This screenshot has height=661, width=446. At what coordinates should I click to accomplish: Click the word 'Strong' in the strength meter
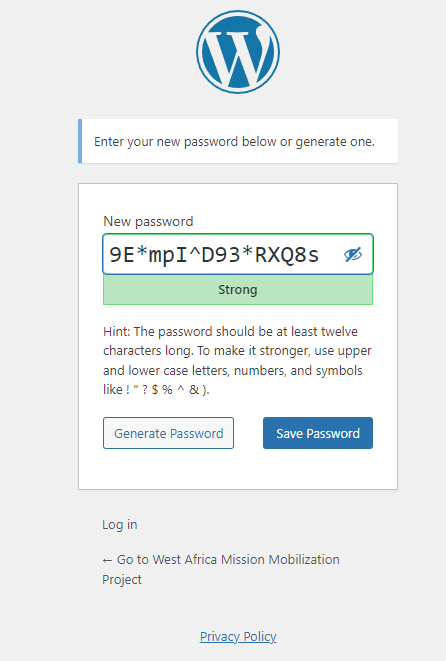tap(238, 290)
